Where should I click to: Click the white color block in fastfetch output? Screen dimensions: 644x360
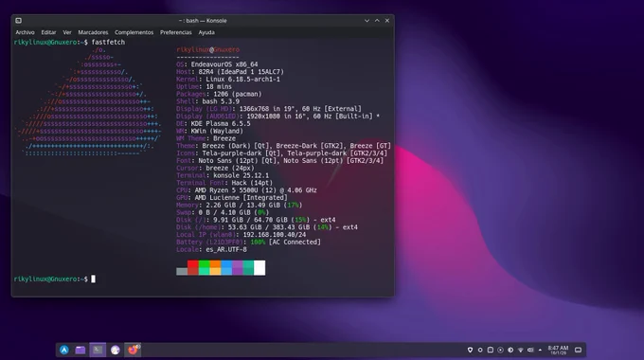click(x=259, y=267)
